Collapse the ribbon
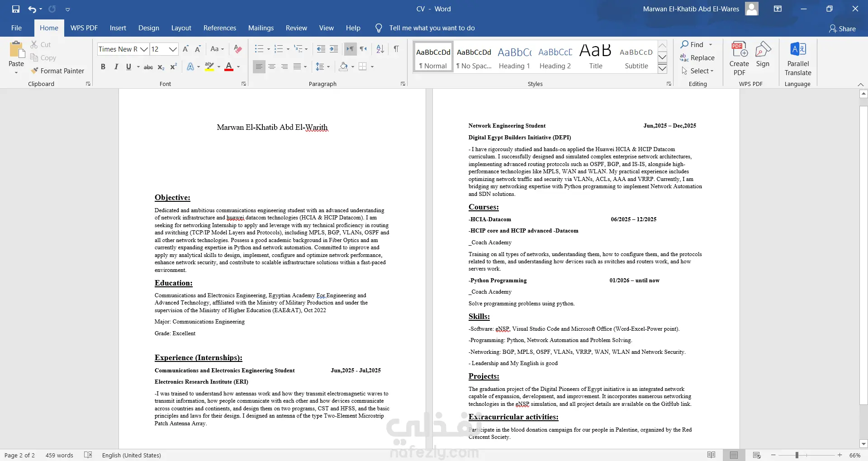The image size is (868, 461). 860,84
